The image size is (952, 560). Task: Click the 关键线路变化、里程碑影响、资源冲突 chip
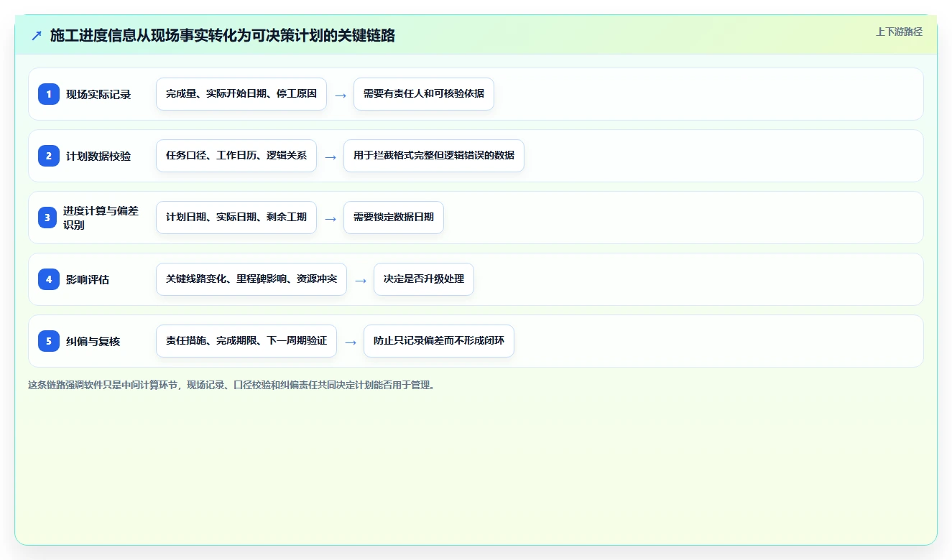point(251,279)
